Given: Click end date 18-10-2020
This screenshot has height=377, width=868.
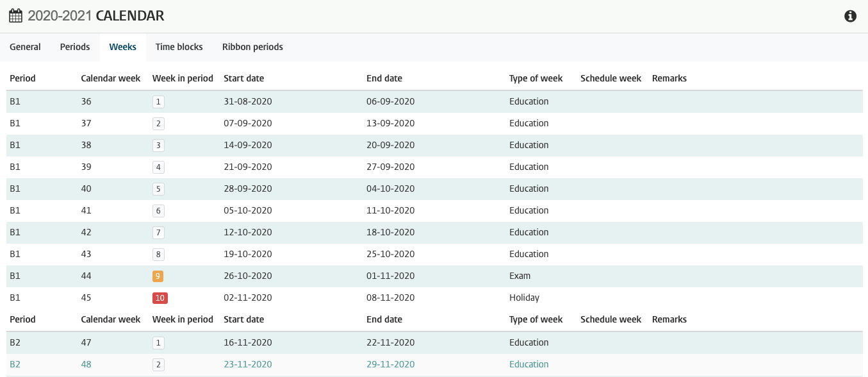Looking at the screenshot, I should 391,232.
